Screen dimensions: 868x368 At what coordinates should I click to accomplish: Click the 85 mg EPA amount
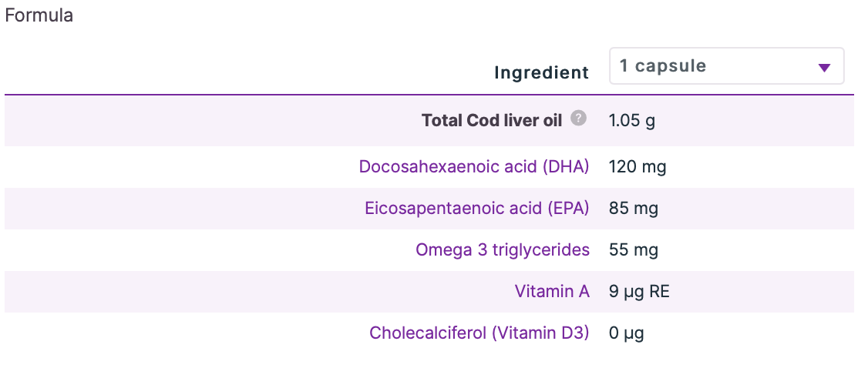point(633,208)
